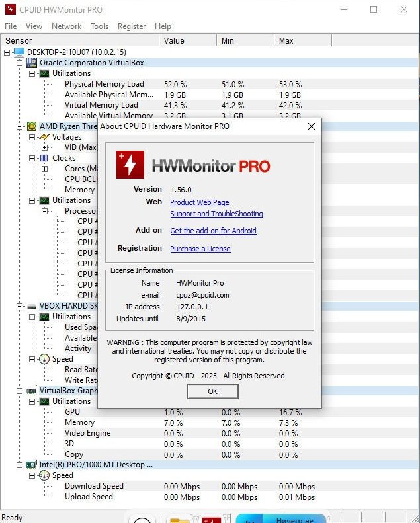The height and width of the screenshot is (523, 420).
Task: Open the Purchase a License link
Action: click(x=200, y=249)
